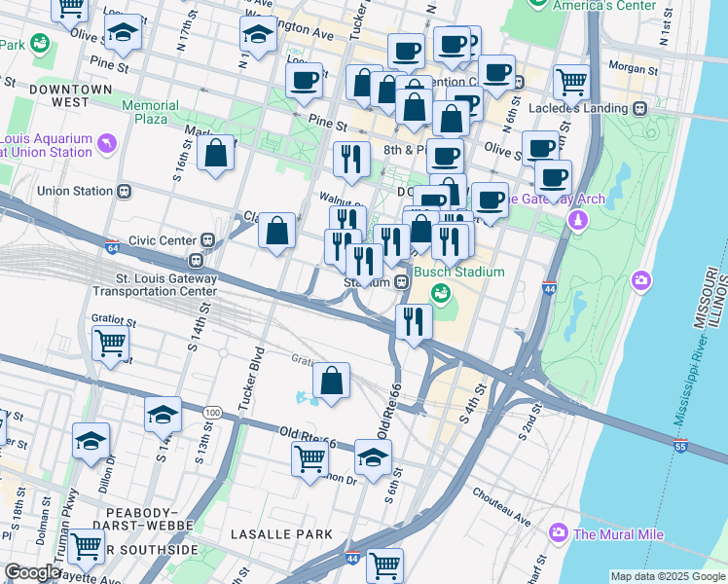Open the shopping bag marker above Old Rte 66
728x584 pixels.
[331, 383]
